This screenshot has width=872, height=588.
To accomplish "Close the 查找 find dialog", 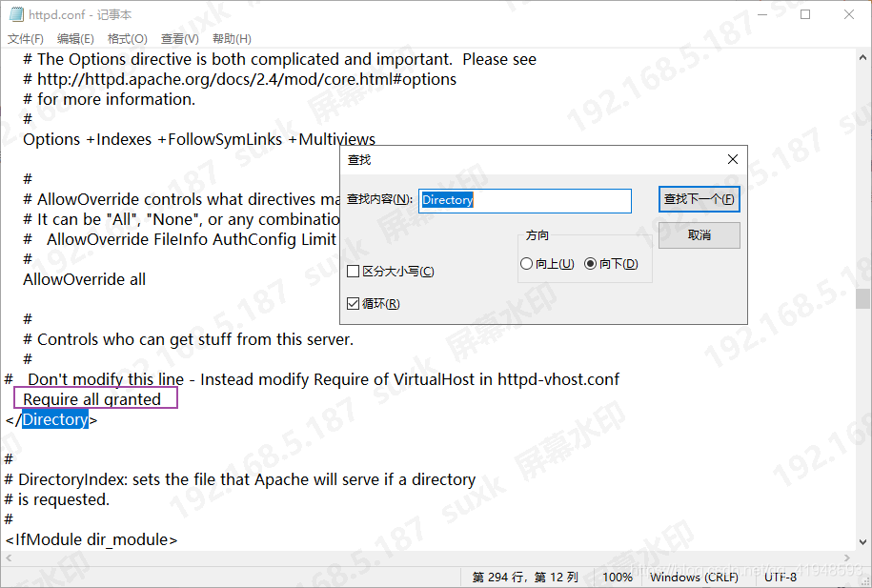I will (733, 160).
